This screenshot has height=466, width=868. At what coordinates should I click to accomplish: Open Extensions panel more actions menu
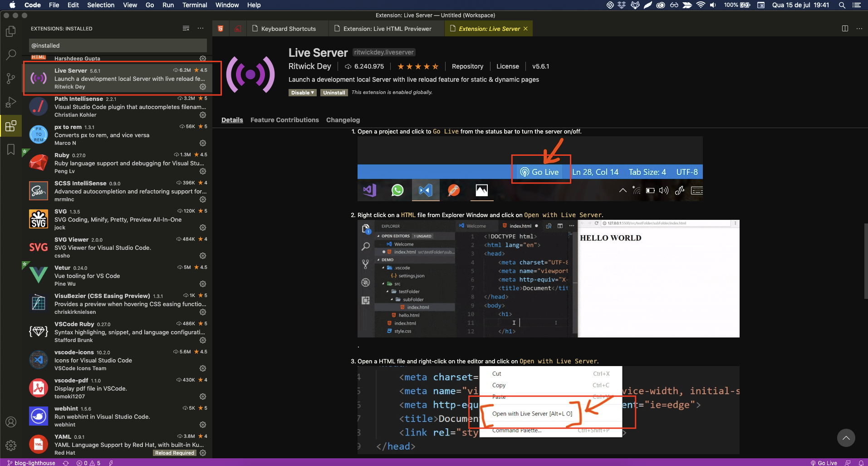tap(201, 28)
